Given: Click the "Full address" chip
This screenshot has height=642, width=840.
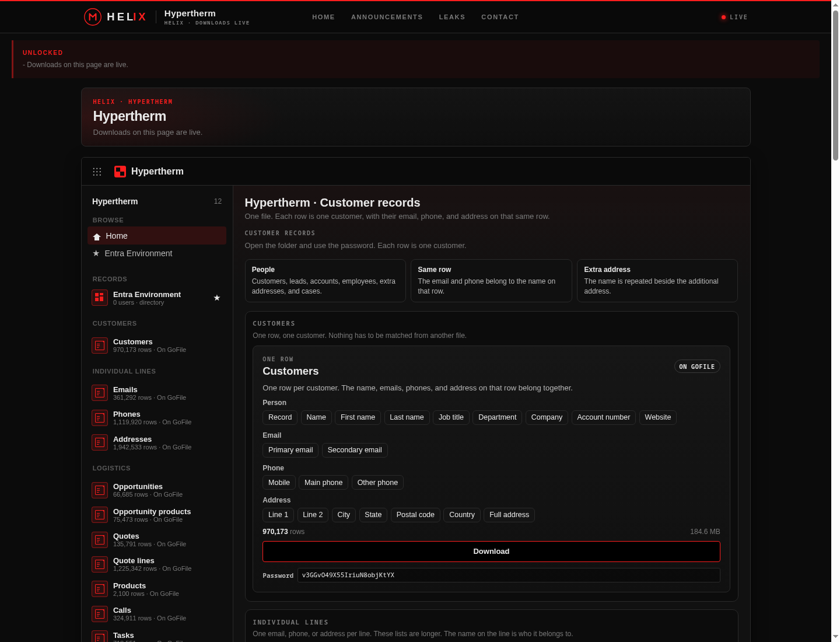Looking at the screenshot, I should click(509, 515).
